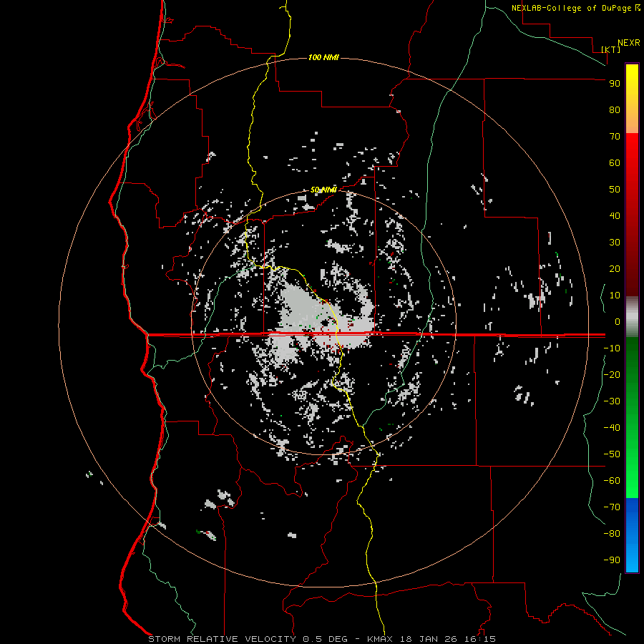Image resolution: width=644 pixels, height=644 pixels.
Task: Click the -70 value on the velocity scale
Action: (x=612, y=507)
